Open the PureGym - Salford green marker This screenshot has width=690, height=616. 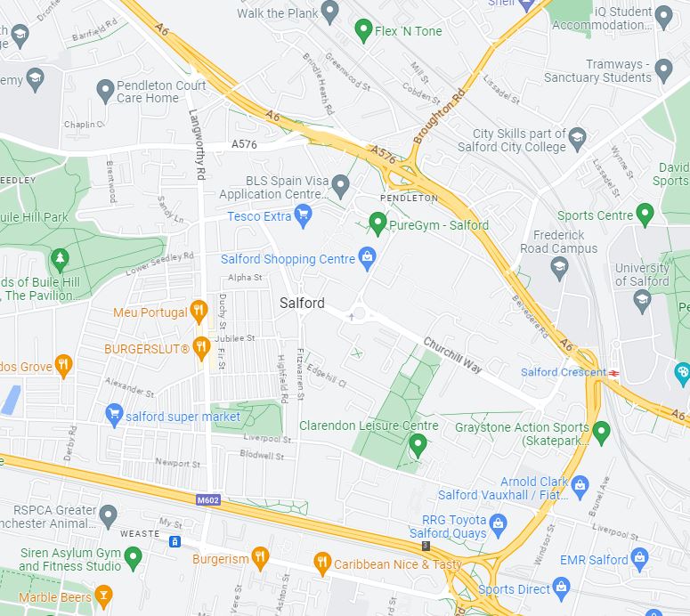click(x=377, y=223)
